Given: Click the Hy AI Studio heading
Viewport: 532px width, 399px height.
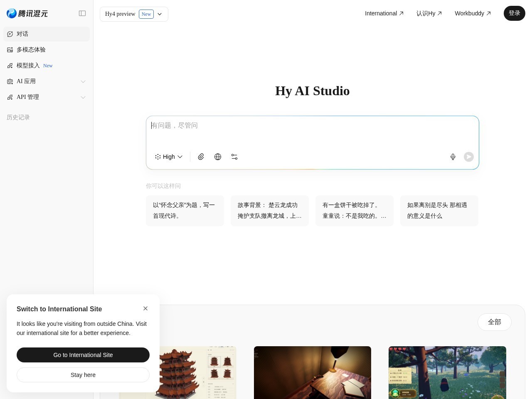Looking at the screenshot, I should [313, 91].
